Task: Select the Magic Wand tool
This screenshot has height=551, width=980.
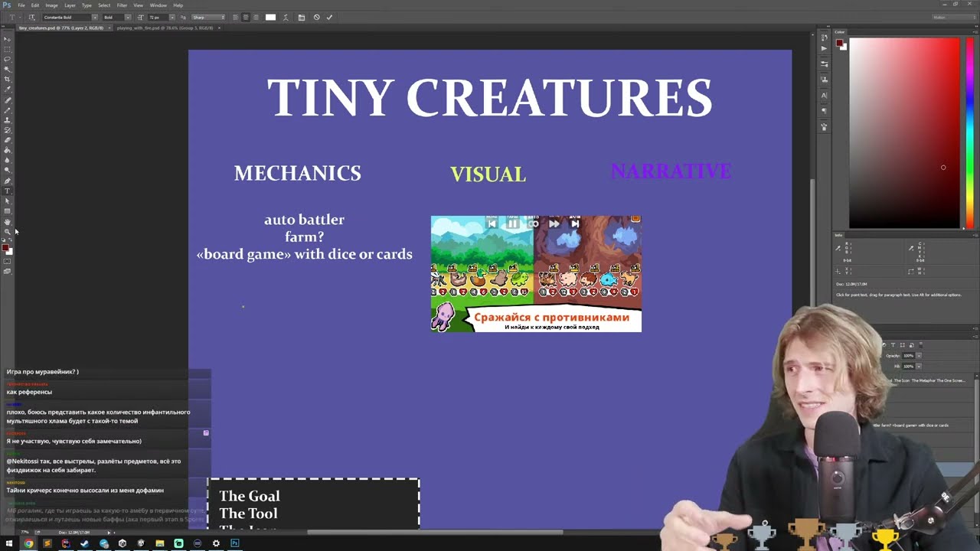Action: tap(8, 70)
